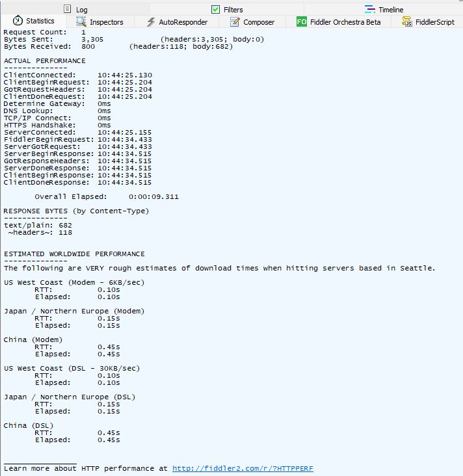This screenshot has width=463, height=476.
Task: Click the GotResponseHeaders row
Action: pos(78,161)
